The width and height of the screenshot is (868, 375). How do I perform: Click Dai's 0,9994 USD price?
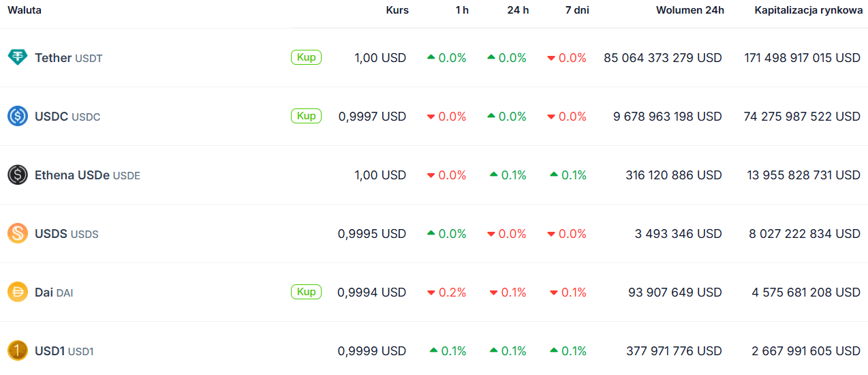(372, 292)
